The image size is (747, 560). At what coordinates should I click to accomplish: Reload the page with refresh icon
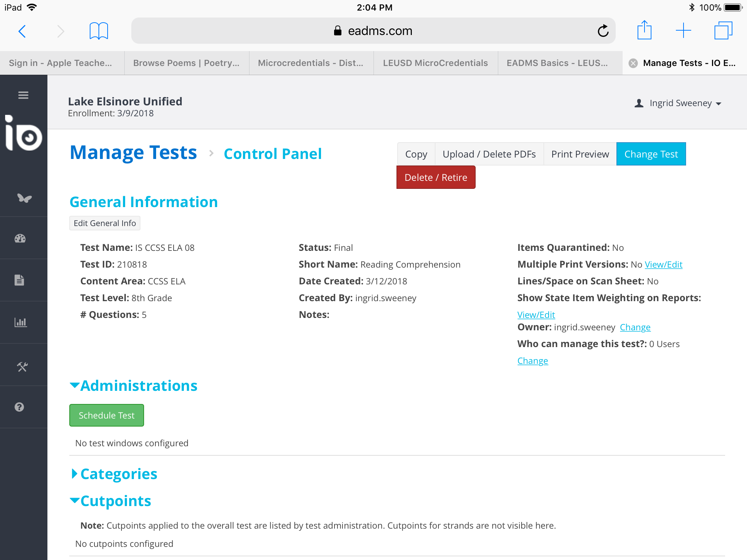coord(603,31)
